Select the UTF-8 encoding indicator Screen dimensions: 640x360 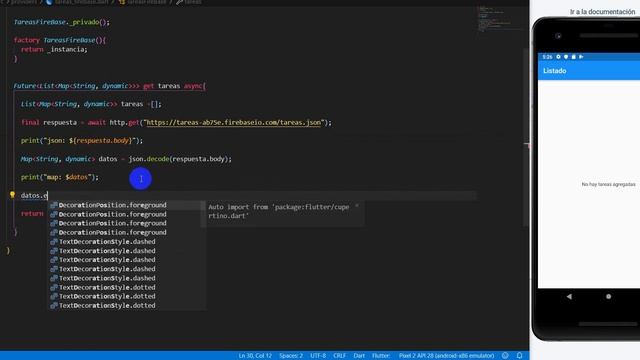[318, 356]
